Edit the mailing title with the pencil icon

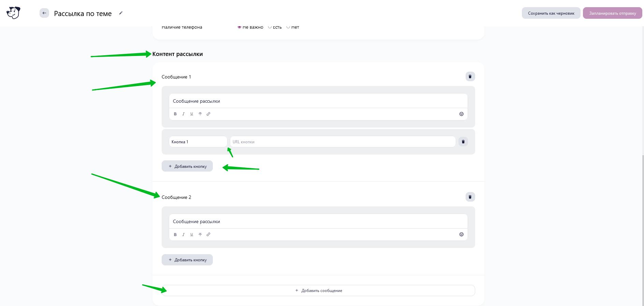pyautogui.click(x=121, y=13)
